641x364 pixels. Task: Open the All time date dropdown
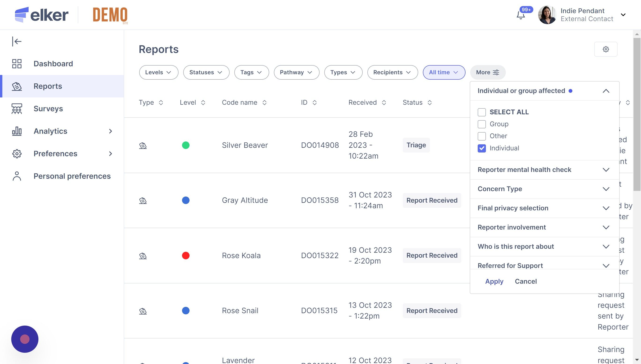point(444,73)
